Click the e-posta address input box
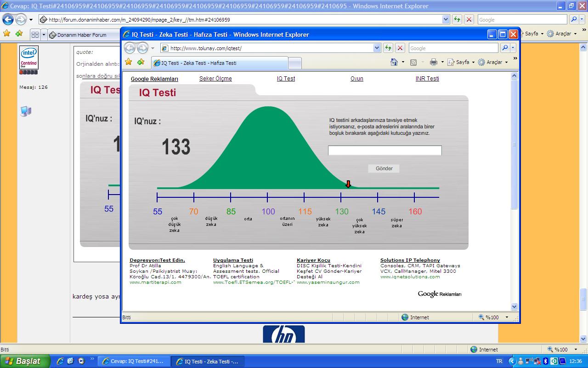This screenshot has height=368, width=588. point(384,150)
